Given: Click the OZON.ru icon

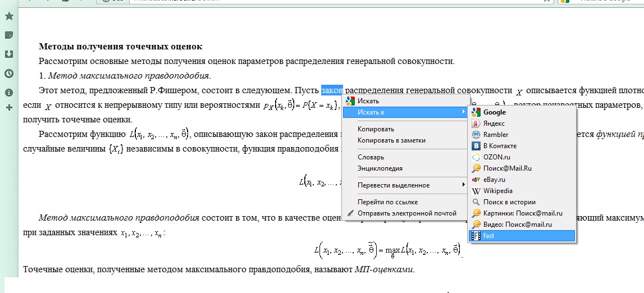Looking at the screenshot, I should [476, 157].
